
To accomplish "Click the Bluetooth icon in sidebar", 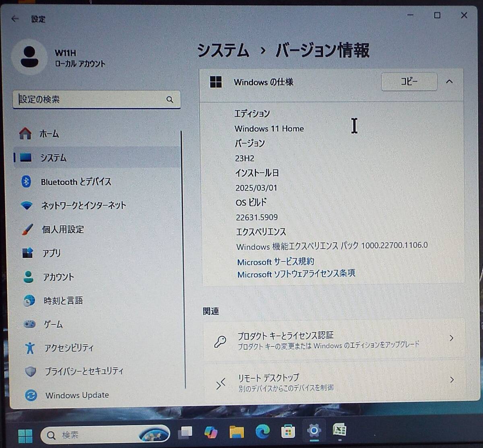I will click(26, 181).
